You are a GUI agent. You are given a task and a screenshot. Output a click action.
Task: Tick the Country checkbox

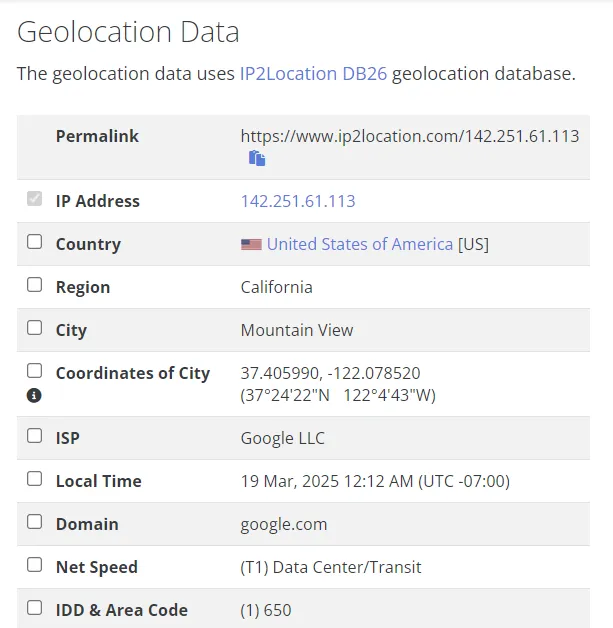pos(35,242)
